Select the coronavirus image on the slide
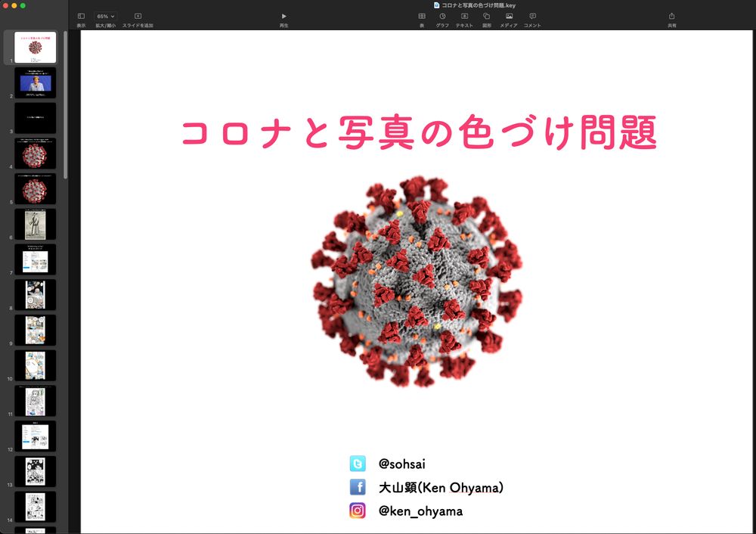 (x=417, y=281)
